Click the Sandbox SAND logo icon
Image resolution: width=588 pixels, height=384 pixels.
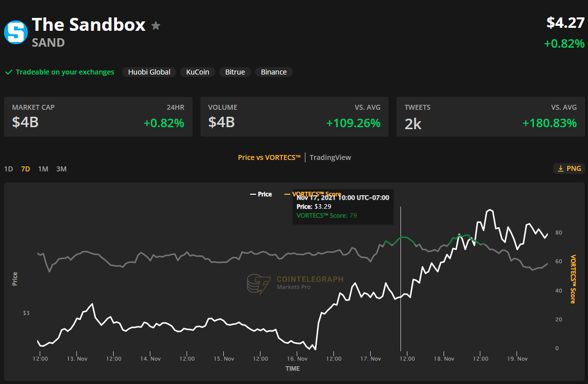click(x=16, y=32)
